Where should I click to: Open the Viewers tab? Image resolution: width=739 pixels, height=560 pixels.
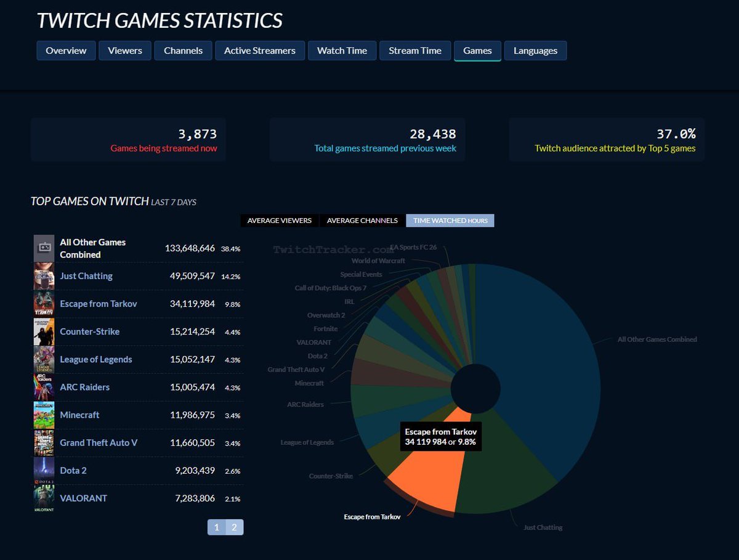[x=125, y=51]
